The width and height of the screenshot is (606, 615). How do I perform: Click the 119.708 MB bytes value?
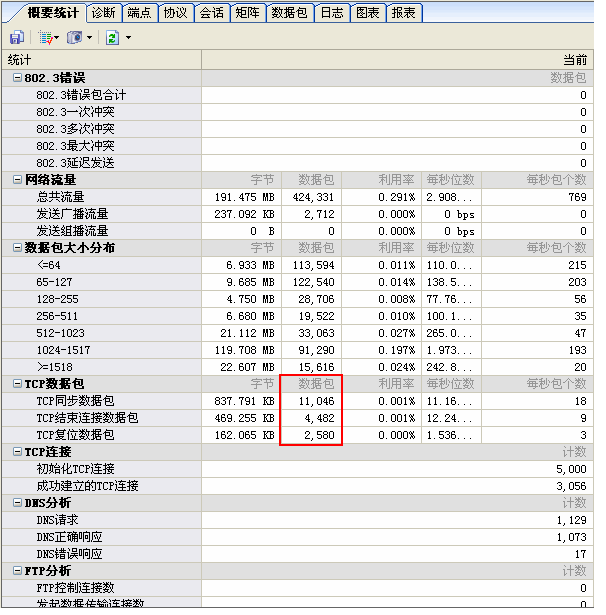tap(244, 350)
